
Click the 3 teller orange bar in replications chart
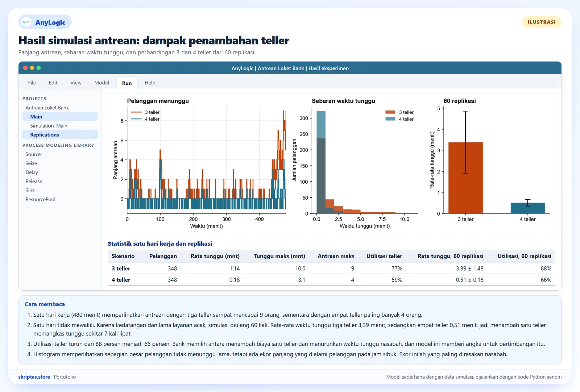tap(465, 178)
